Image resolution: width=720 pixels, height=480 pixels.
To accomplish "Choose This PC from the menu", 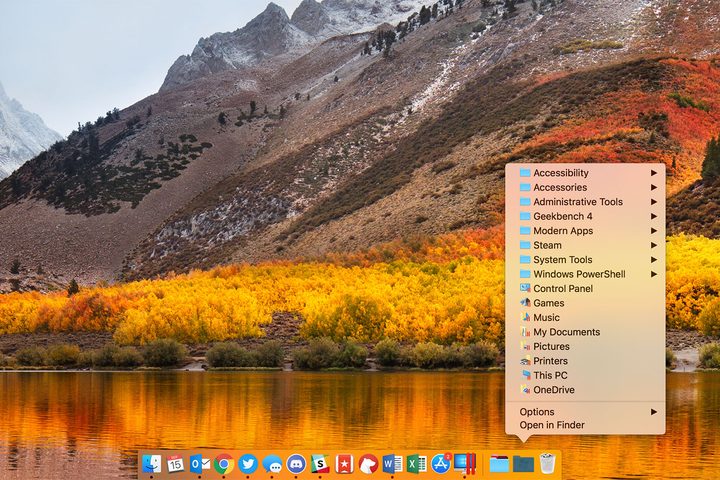I will pyautogui.click(x=585, y=375).
